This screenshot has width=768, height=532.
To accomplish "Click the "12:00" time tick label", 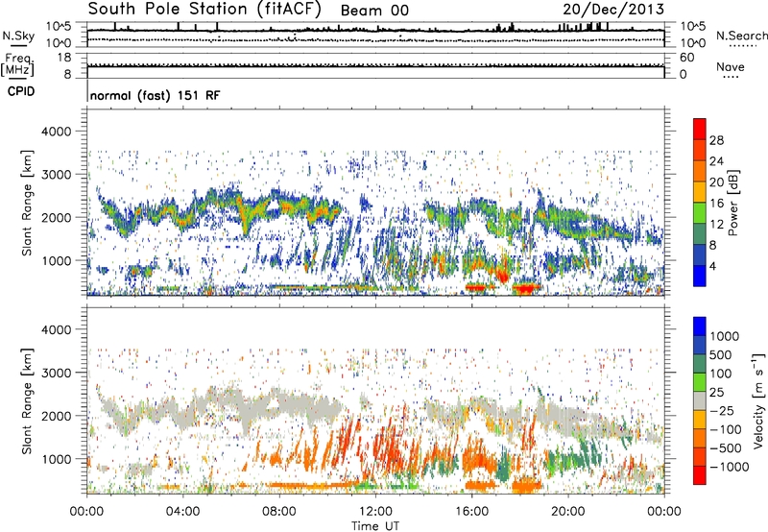I will coord(375,512).
